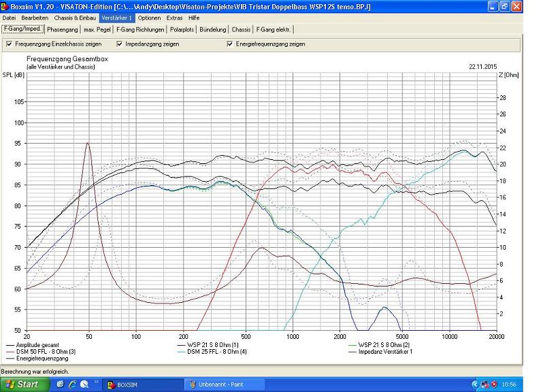
Task: Click the Boxsim application icon in title bar
Action: [5, 6]
